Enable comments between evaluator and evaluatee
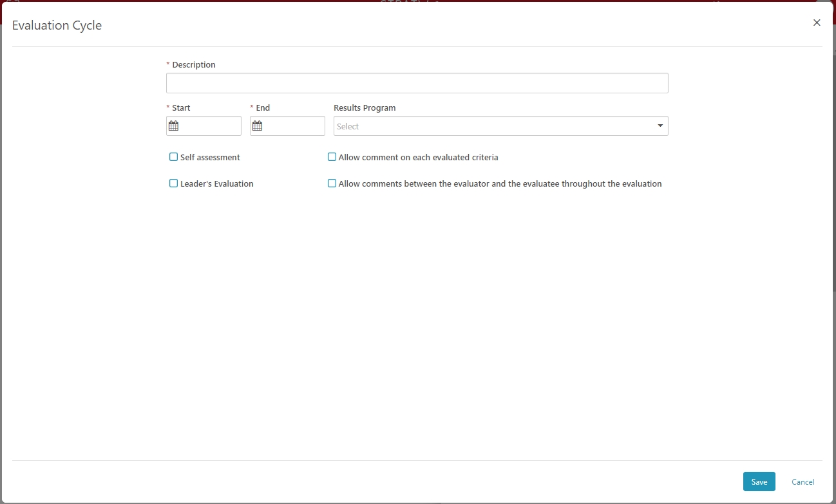 (332, 183)
